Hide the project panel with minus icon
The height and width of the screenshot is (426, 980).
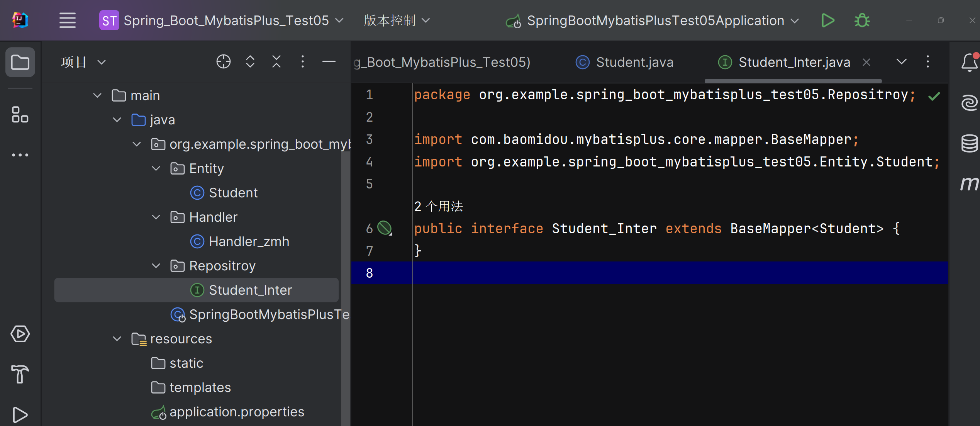tap(329, 62)
